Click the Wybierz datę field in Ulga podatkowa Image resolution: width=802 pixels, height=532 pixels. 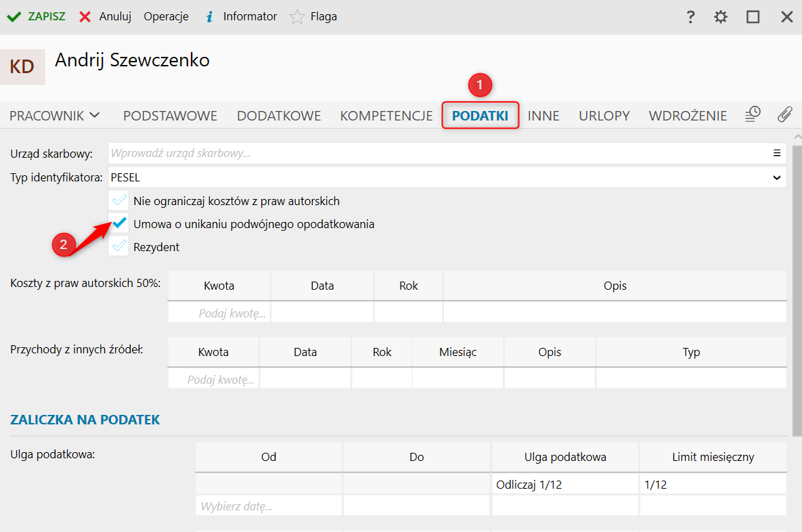click(268, 506)
